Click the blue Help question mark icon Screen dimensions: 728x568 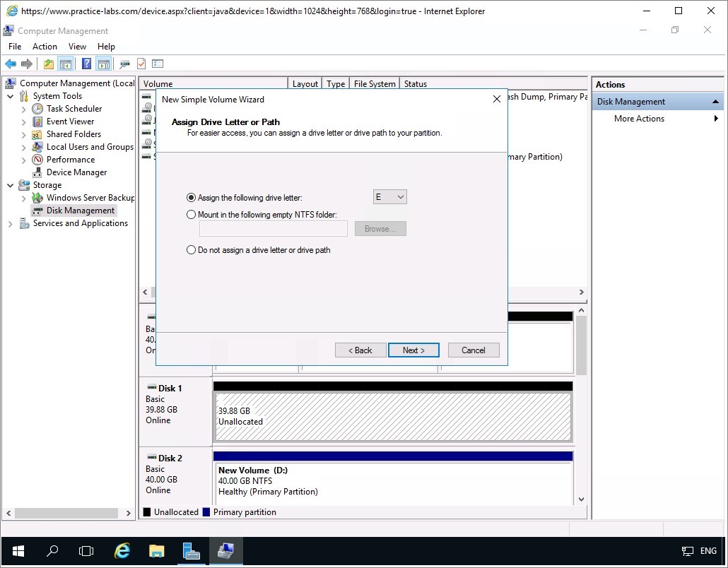point(86,64)
